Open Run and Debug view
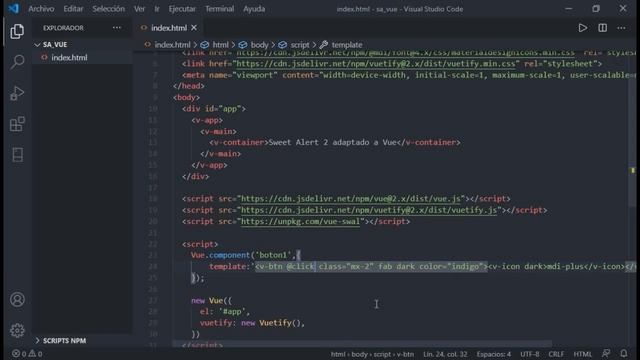 [17, 93]
